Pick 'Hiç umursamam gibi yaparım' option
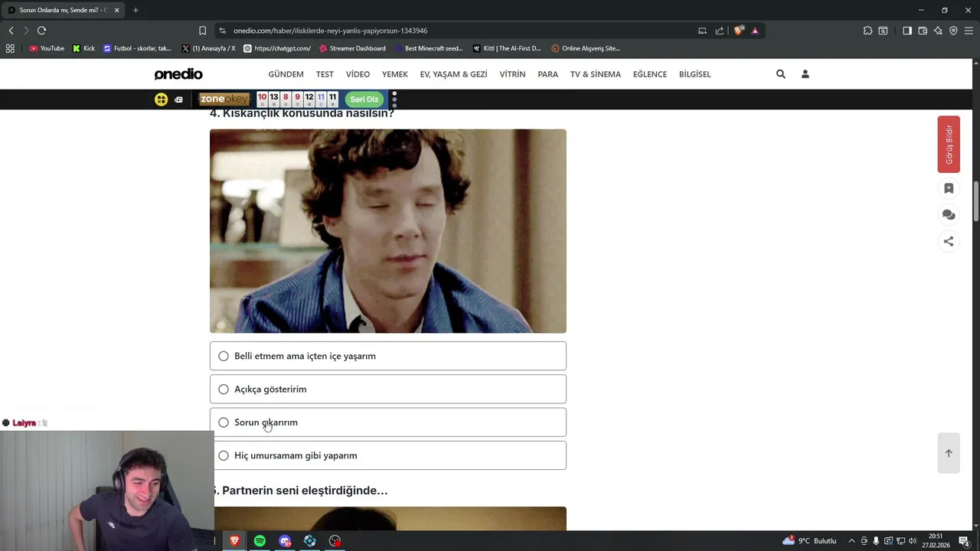Viewport: 980px width, 551px height. point(388,455)
